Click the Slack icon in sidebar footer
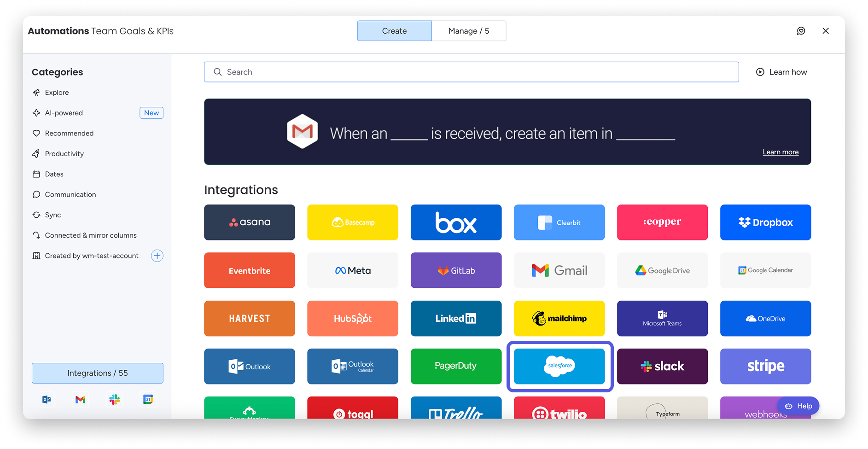Viewport: 868px width, 449px height. [114, 399]
